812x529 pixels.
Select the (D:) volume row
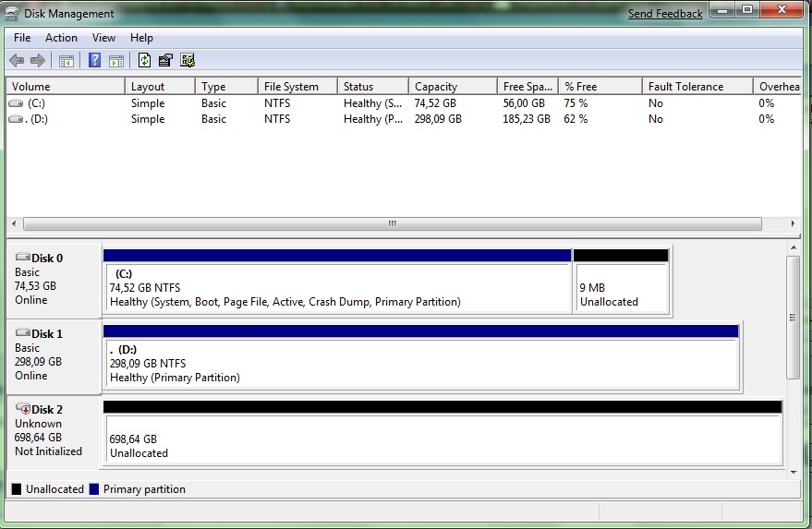pyautogui.click(x=404, y=119)
